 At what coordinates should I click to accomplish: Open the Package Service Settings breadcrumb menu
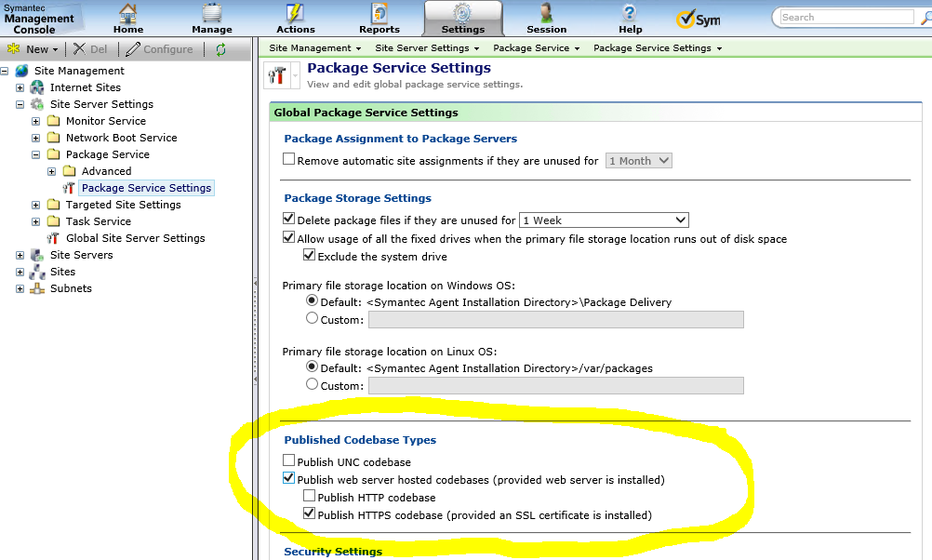pyautogui.click(x=658, y=48)
